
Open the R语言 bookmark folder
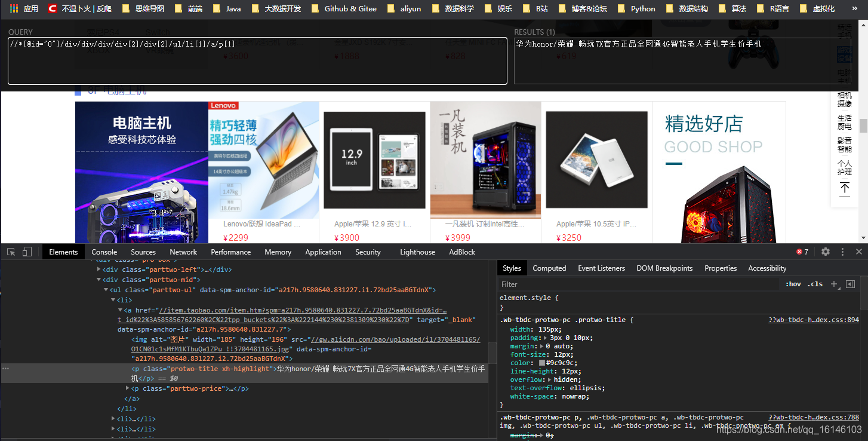772,8
